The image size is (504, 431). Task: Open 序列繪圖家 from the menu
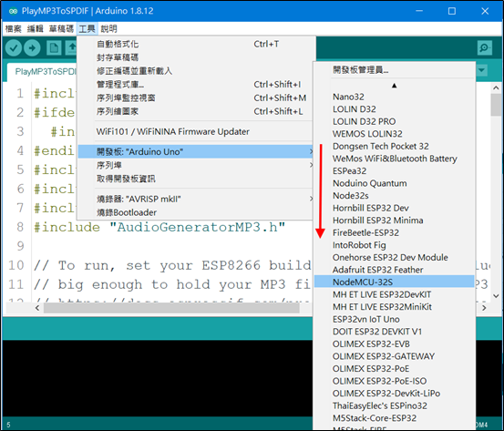tap(195, 111)
